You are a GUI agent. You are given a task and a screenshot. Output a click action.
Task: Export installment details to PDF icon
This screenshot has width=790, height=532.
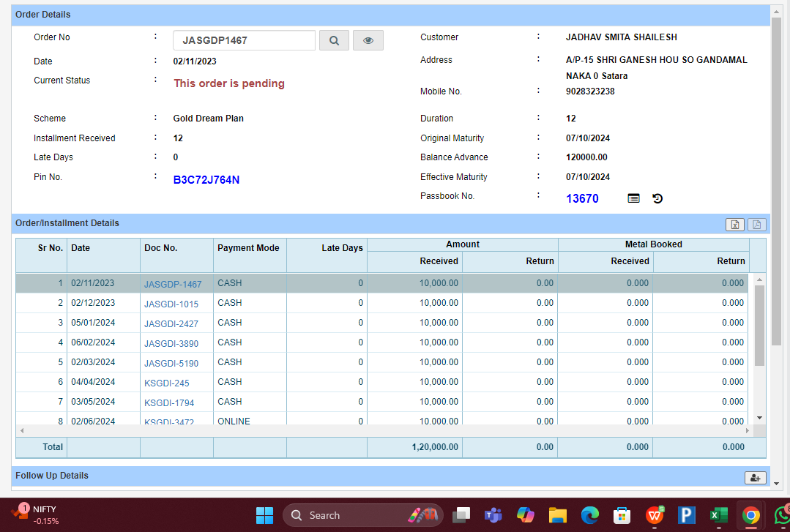tap(757, 225)
